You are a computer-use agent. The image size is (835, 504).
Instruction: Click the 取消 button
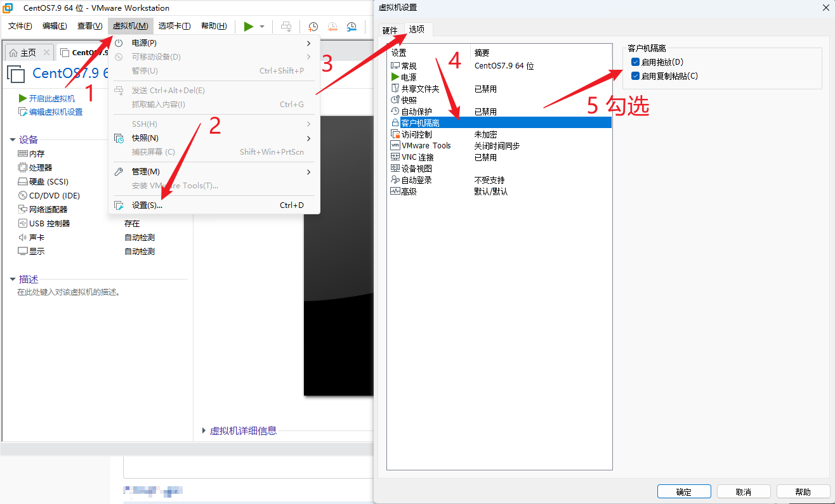tap(744, 492)
